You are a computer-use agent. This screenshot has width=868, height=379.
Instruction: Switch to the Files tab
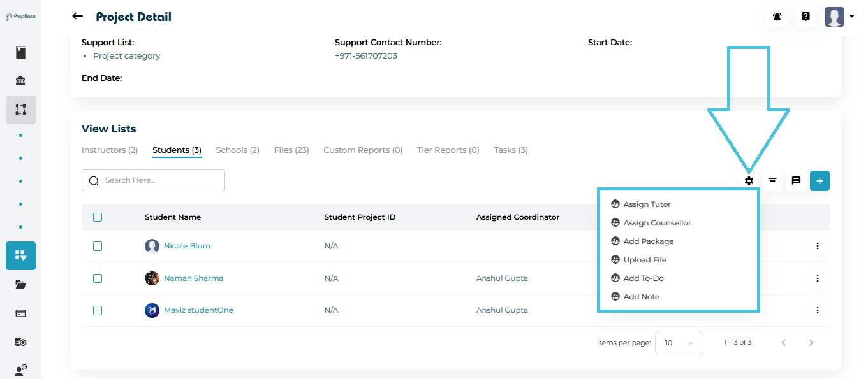[x=291, y=150]
